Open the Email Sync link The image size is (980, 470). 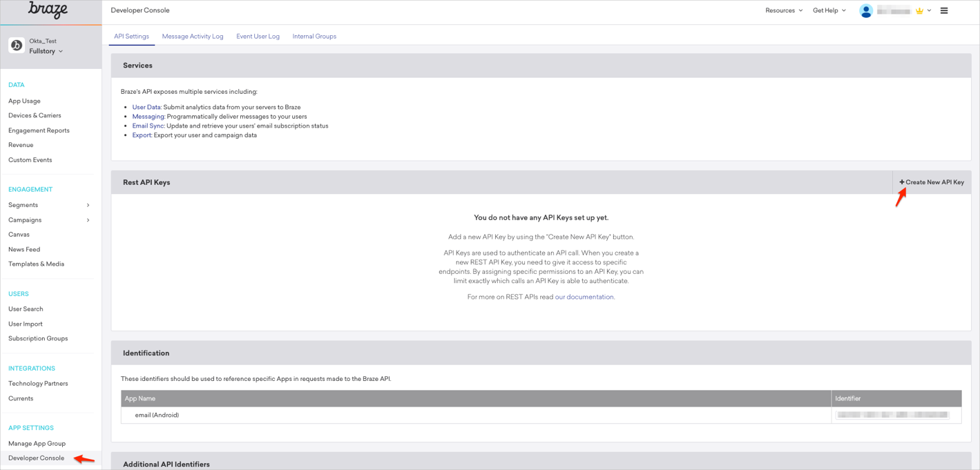pyautogui.click(x=148, y=126)
